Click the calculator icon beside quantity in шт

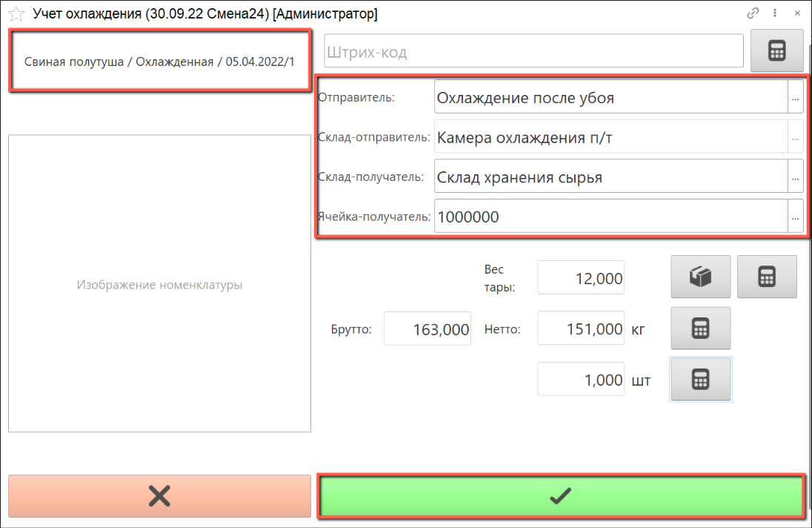point(700,380)
